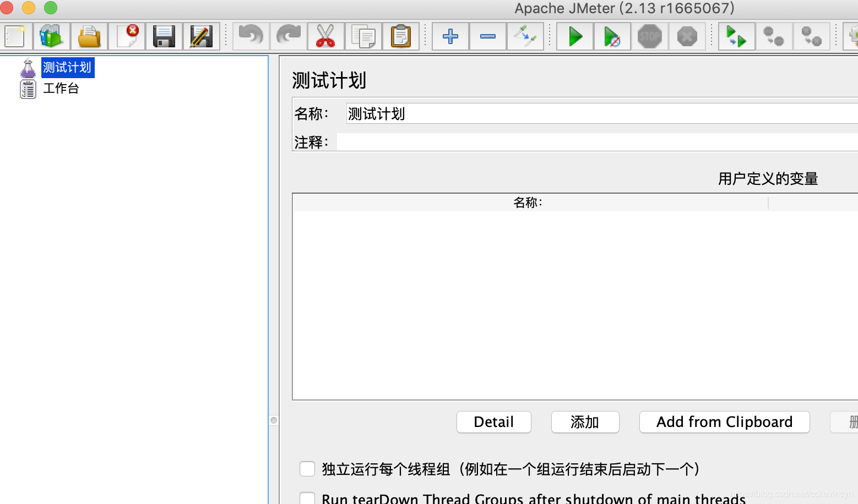
Task: Redo the last action
Action: tap(289, 37)
